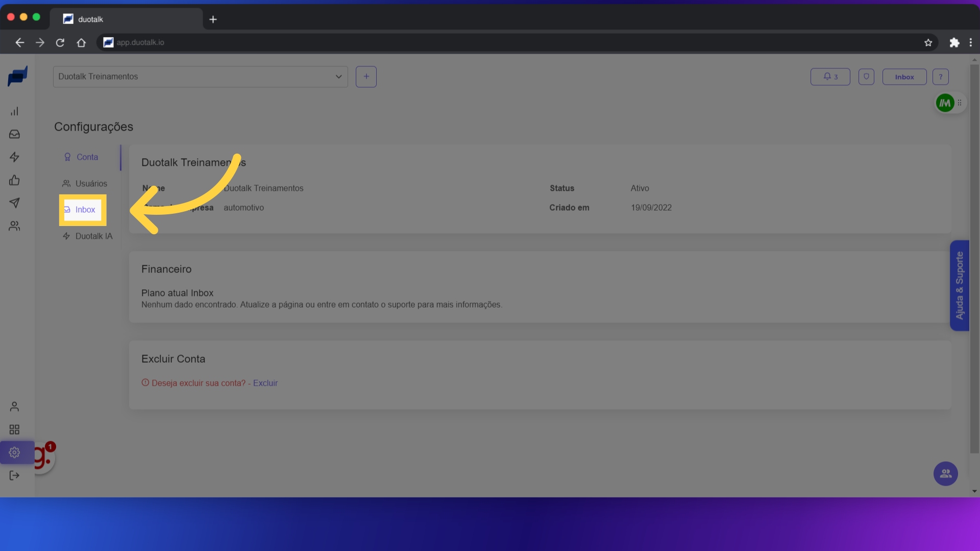Click the logout icon in sidebar

coord(14,475)
